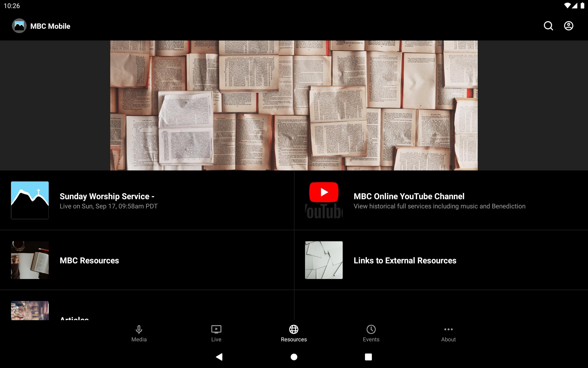Viewport: 588px width, 368px height.
Task: Tap the 10:26 clock in status bar
Action: click(12, 6)
